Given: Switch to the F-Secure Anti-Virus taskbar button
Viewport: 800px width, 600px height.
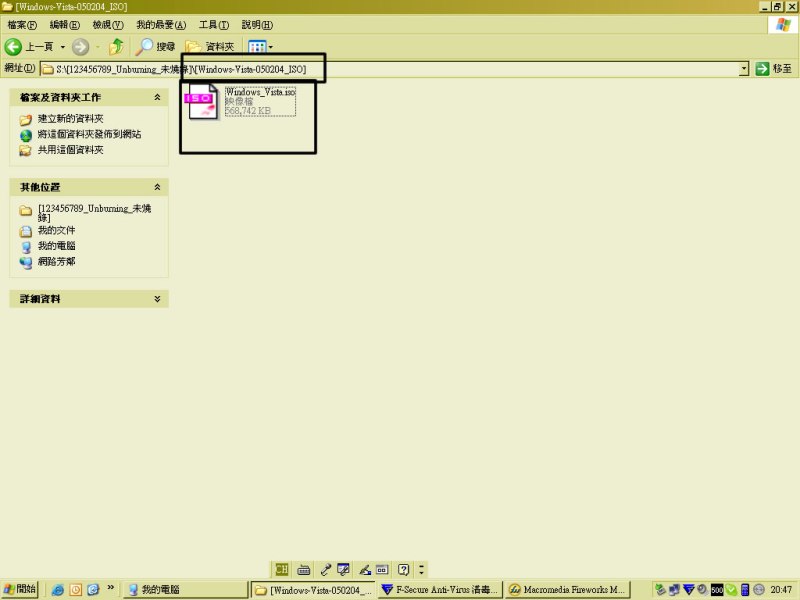Looking at the screenshot, I should (440, 590).
